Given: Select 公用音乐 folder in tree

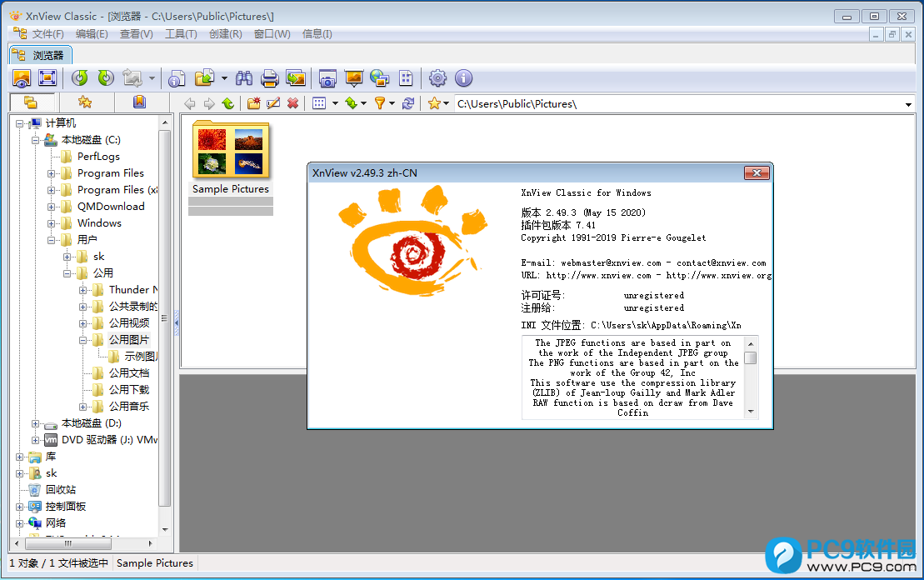Looking at the screenshot, I should coord(129,407).
